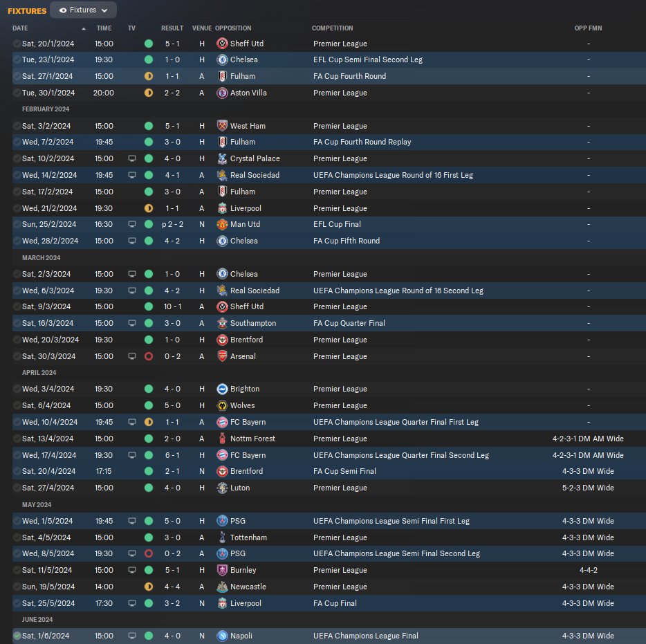Click the Man Utd club badge
Image resolution: width=646 pixels, height=644 pixels.
click(222, 224)
